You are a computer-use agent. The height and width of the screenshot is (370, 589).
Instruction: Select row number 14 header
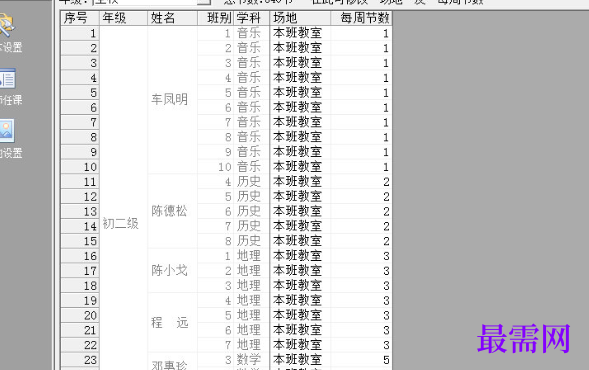pyautogui.click(x=80, y=226)
